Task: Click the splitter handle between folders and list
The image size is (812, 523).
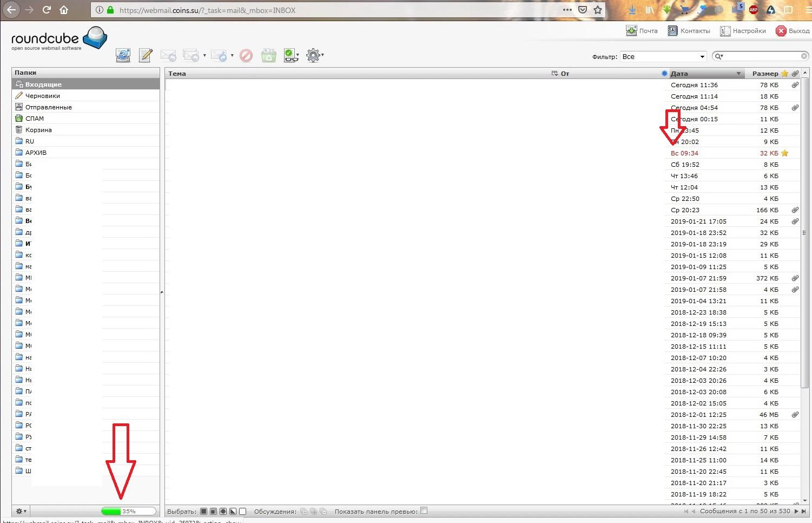Action: click(162, 292)
